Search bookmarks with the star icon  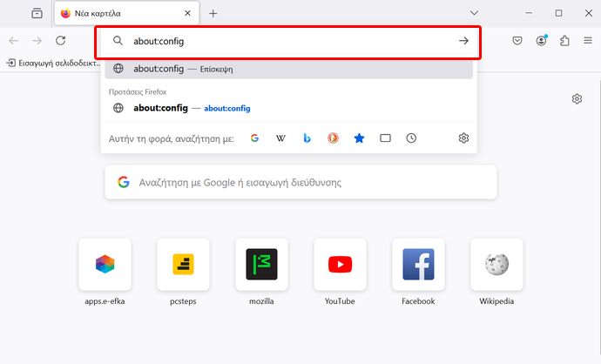point(359,138)
